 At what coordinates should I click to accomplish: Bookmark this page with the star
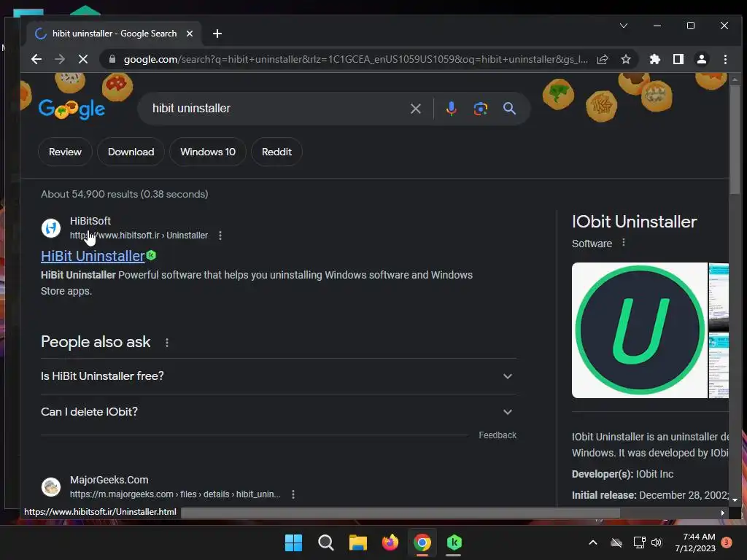[x=626, y=59]
